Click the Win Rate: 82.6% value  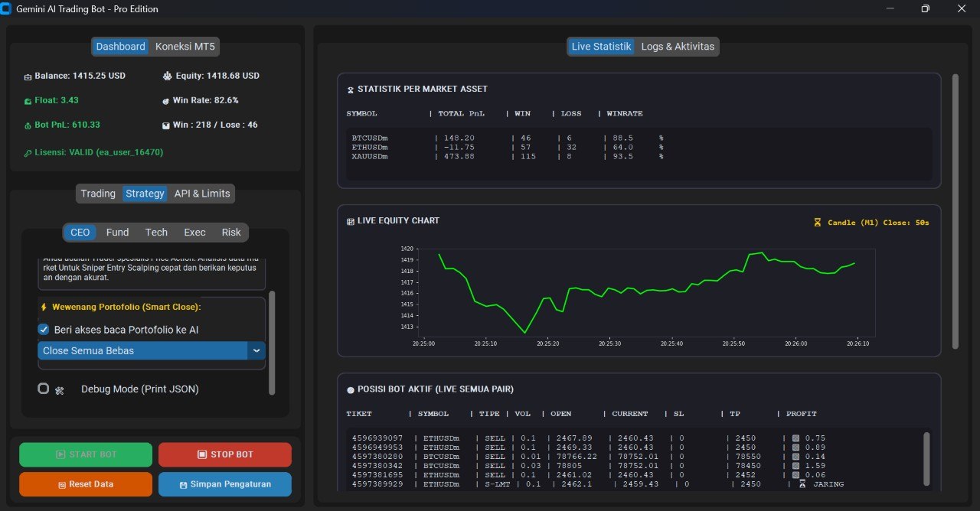coord(206,100)
